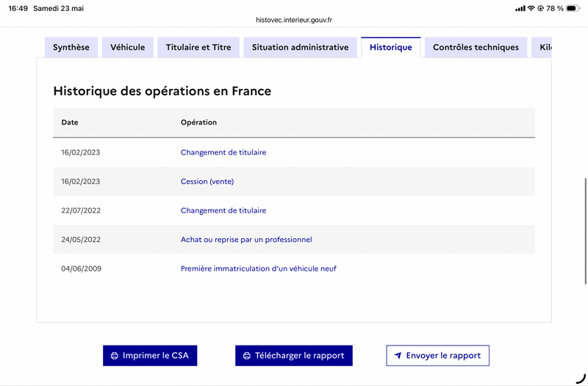Open Achat ou reprise par un professionnel
The image size is (588, 386).
tap(246, 240)
